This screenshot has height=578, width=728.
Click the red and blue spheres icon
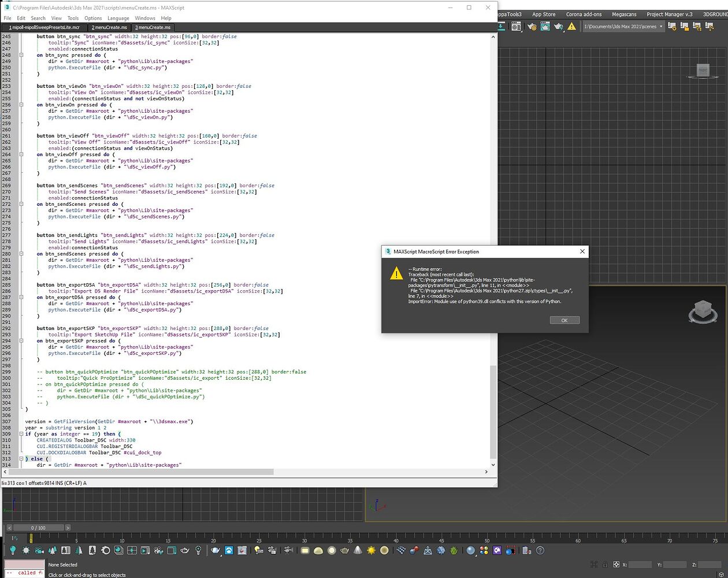414,550
